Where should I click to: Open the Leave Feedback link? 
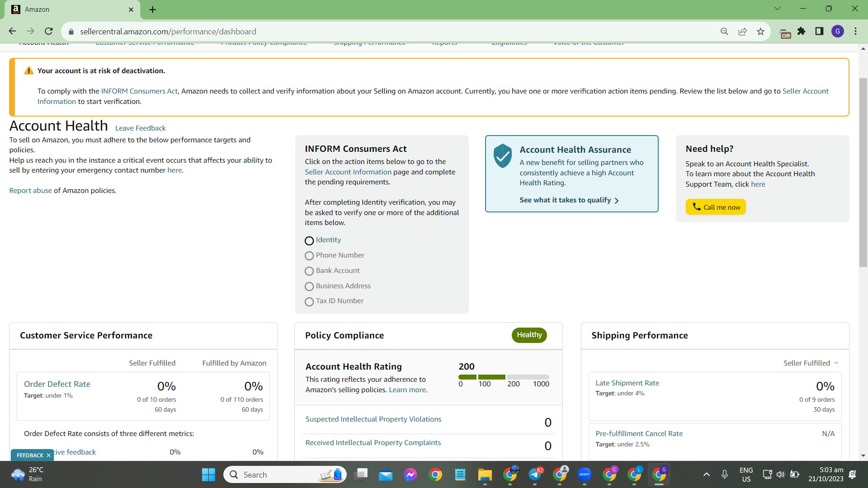141,128
